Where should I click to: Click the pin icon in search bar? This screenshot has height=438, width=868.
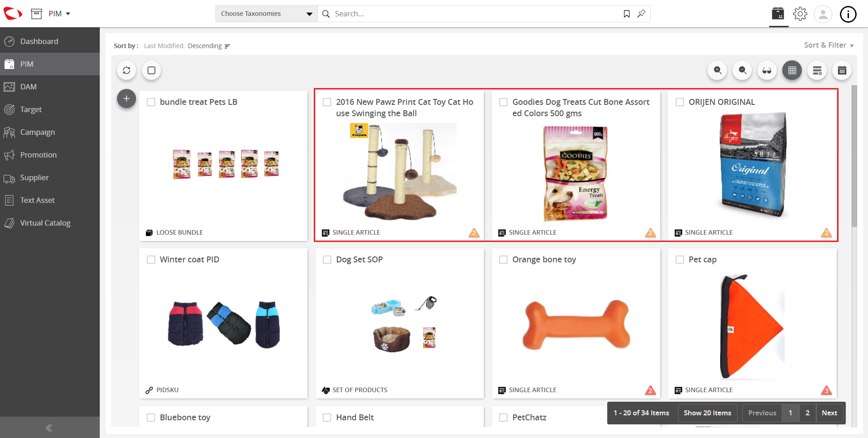pyautogui.click(x=641, y=14)
